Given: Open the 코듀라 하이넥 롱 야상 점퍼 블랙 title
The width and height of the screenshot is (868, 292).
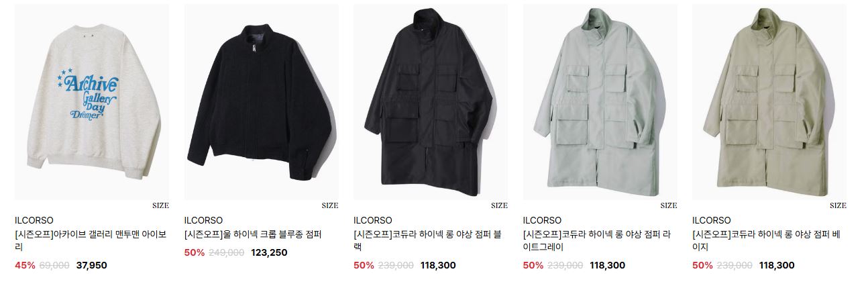Looking at the screenshot, I should (428, 241).
